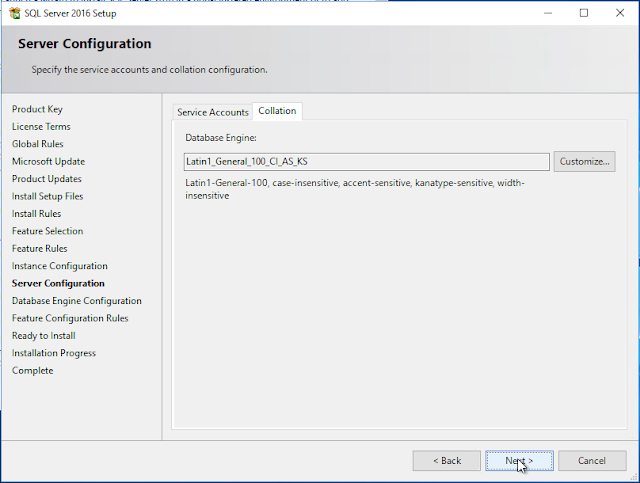This screenshot has height=483, width=640.
Task: Close the SQL Server 2016 Setup window
Action: coord(620,13)
